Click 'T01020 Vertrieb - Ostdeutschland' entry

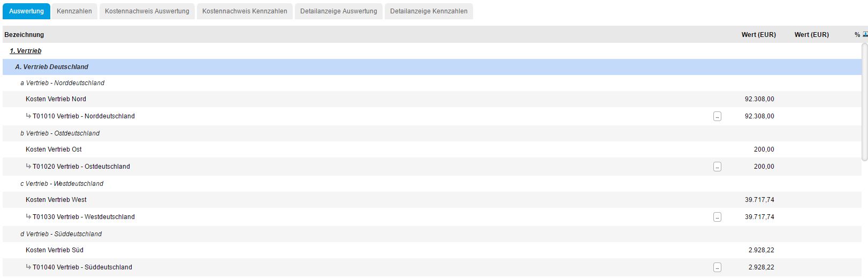(81, 167)
